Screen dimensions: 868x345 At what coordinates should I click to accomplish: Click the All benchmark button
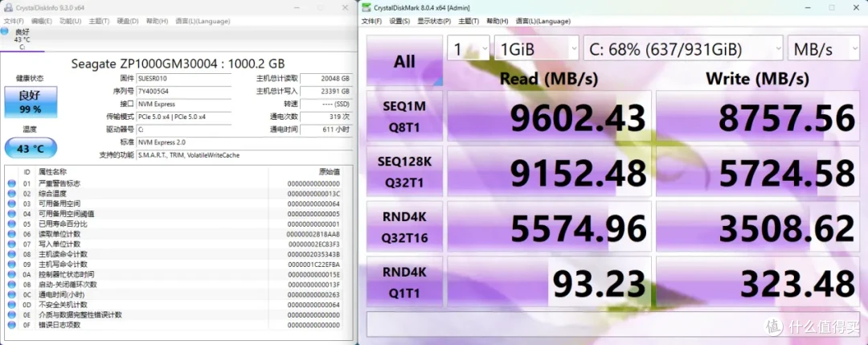pos(404,61)
